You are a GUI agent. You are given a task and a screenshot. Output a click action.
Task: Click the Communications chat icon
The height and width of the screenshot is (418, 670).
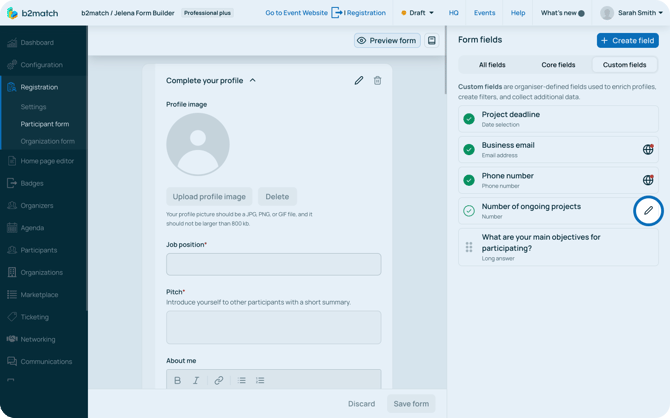pyautogui.click(x=12, y=361)
